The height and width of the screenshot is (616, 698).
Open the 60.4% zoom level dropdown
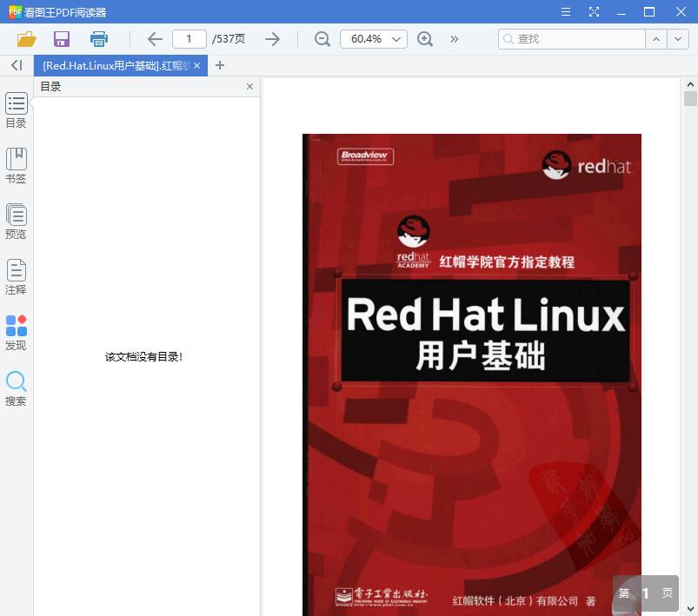coord(374,39)
